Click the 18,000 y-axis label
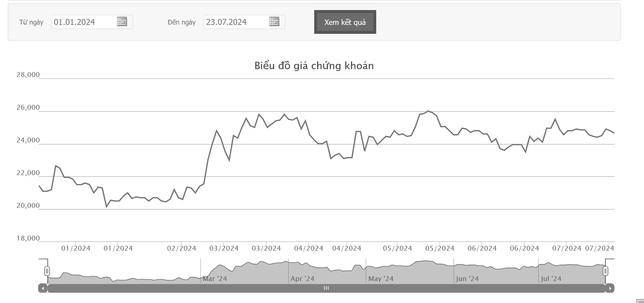Viewport: 644px width, 303px height. (28, 238)
